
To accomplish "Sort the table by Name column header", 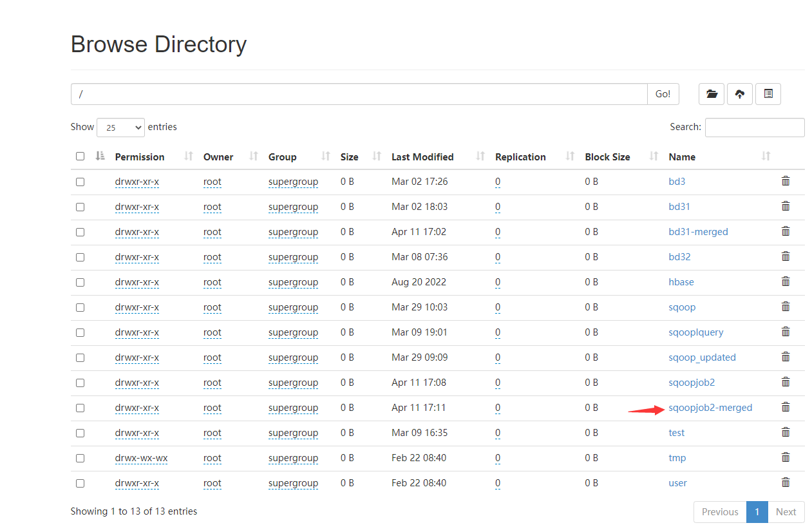I will 682,157.
